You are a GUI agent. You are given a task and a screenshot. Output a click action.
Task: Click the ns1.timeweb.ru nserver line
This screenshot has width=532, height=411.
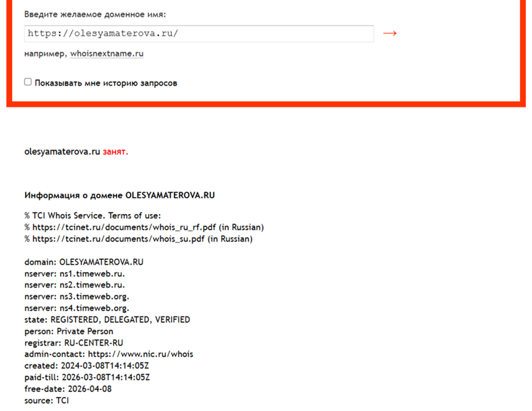coord(75,273)
